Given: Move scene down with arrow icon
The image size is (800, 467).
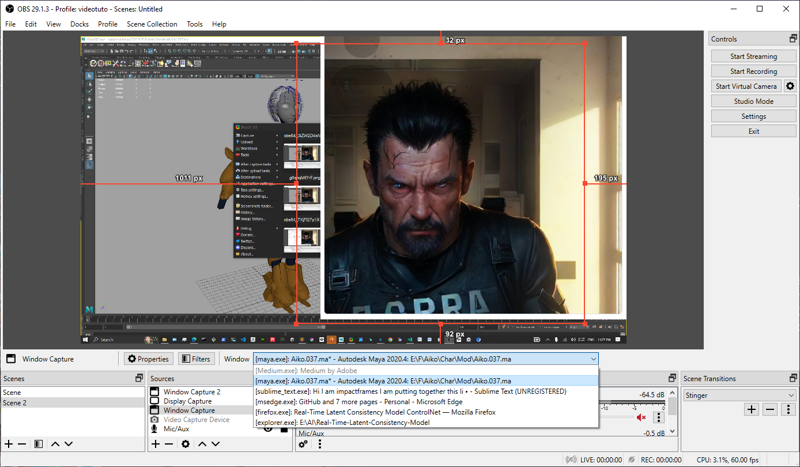Looking at the screenshot, I should pos(68,444).
